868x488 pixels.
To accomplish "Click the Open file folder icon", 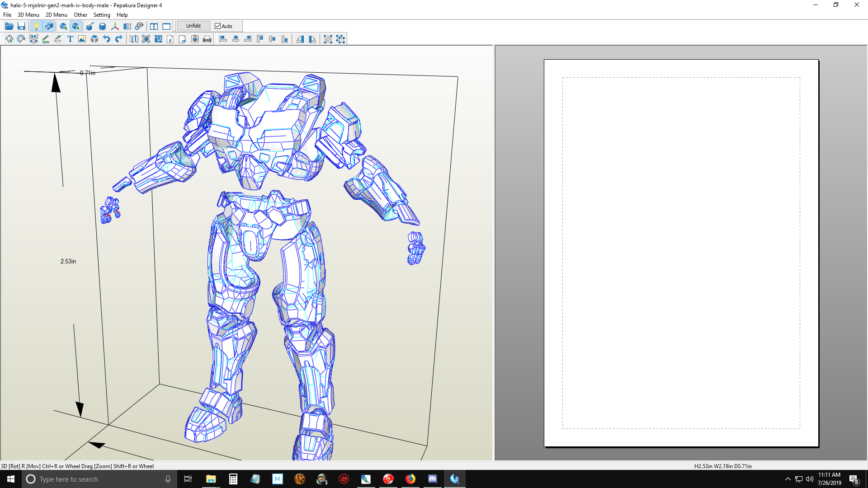I will (x=9, y=26).
